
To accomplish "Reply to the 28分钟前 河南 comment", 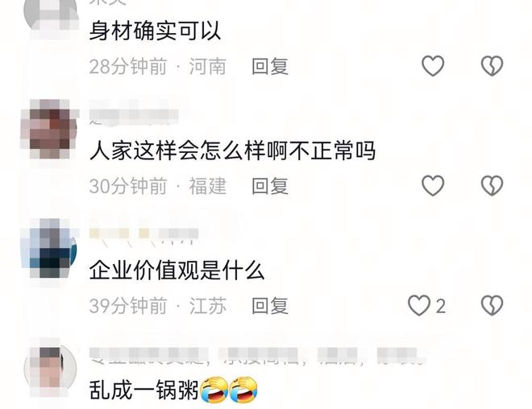I will coord(270,66).
